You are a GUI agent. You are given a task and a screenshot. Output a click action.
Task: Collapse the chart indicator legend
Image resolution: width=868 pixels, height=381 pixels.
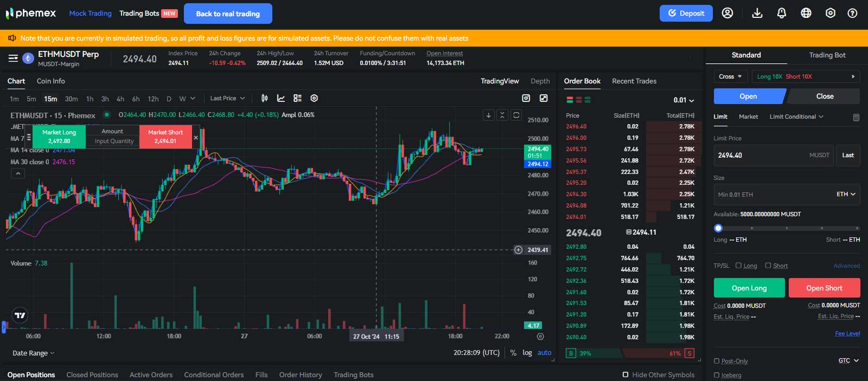pyautogui.click(x=18, y=173)
